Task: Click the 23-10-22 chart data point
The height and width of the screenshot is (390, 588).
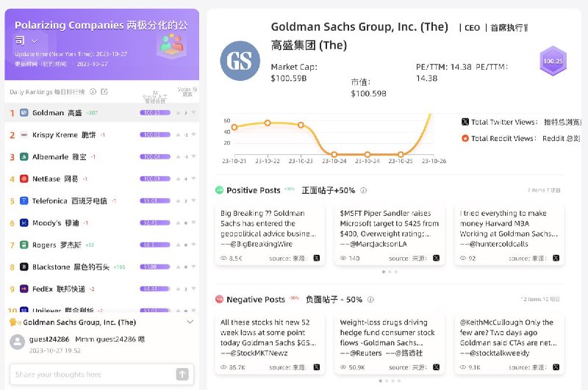Action: 268,123
